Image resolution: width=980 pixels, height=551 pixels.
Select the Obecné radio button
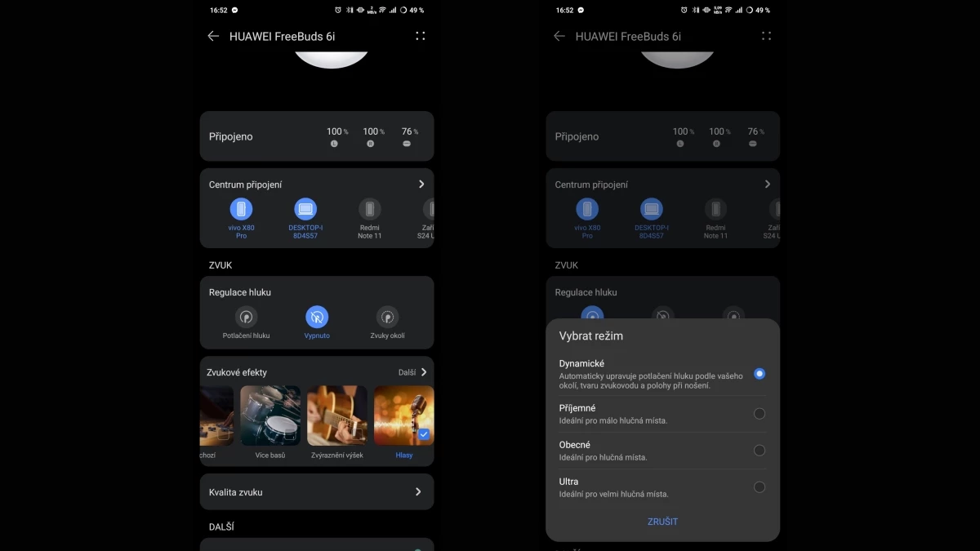point(759,451)
